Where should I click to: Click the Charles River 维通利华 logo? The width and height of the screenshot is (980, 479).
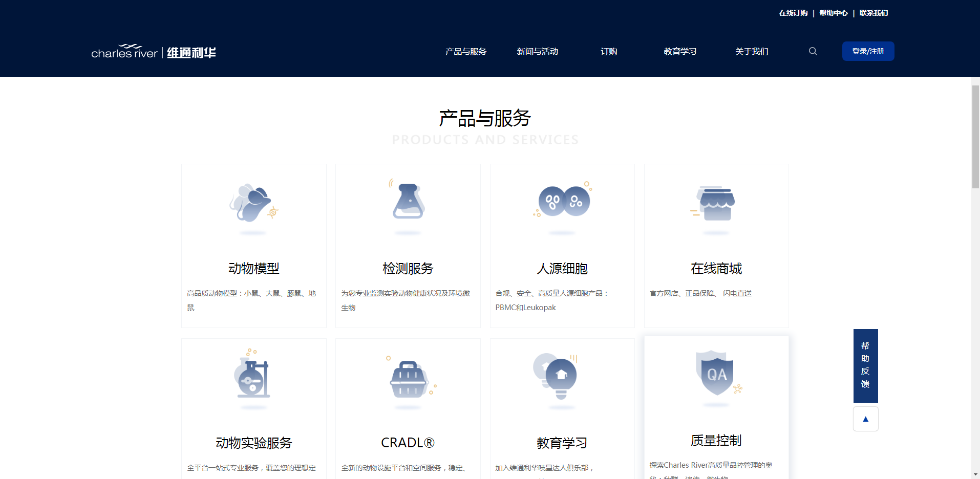point(154,52)
